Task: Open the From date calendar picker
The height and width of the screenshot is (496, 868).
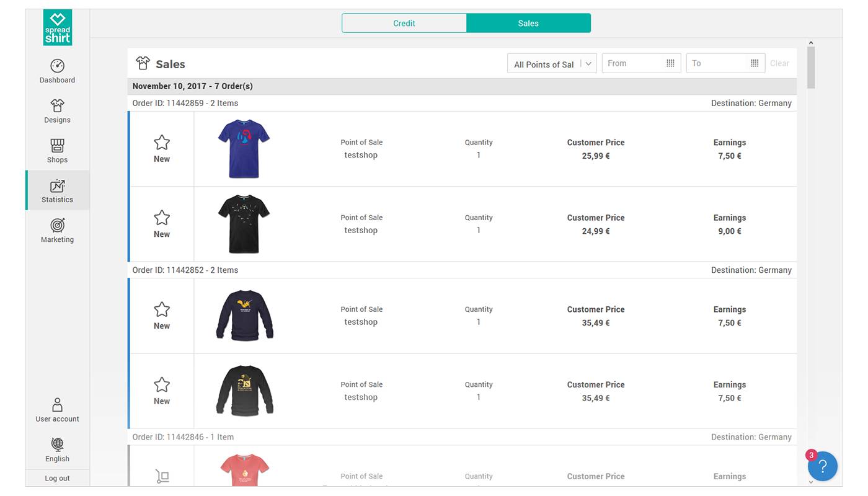Action: (670, 63)
